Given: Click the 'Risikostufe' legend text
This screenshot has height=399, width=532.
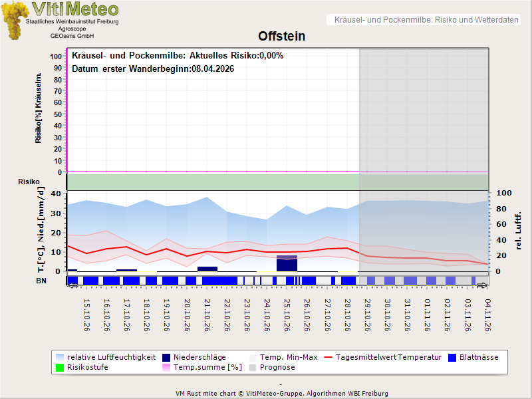Looking at the screenshot, I should click(88, 367).
